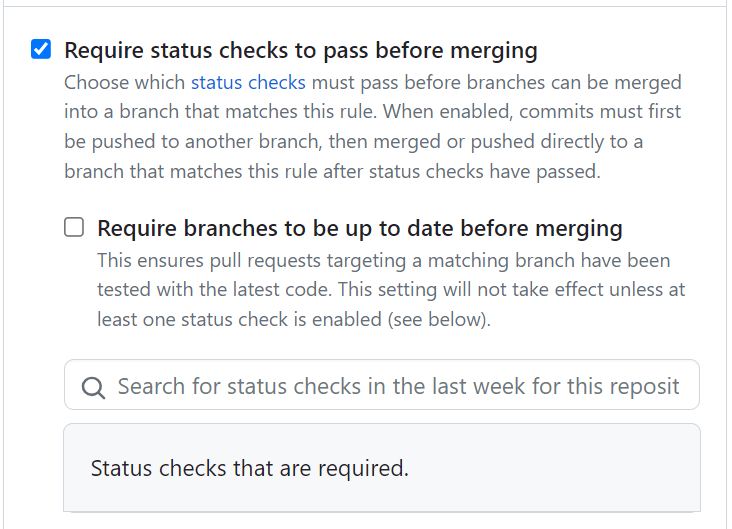Enable Require branches to be up to date checkbox
This screenshot has width=732, height=529.
(x=74, y=227)
